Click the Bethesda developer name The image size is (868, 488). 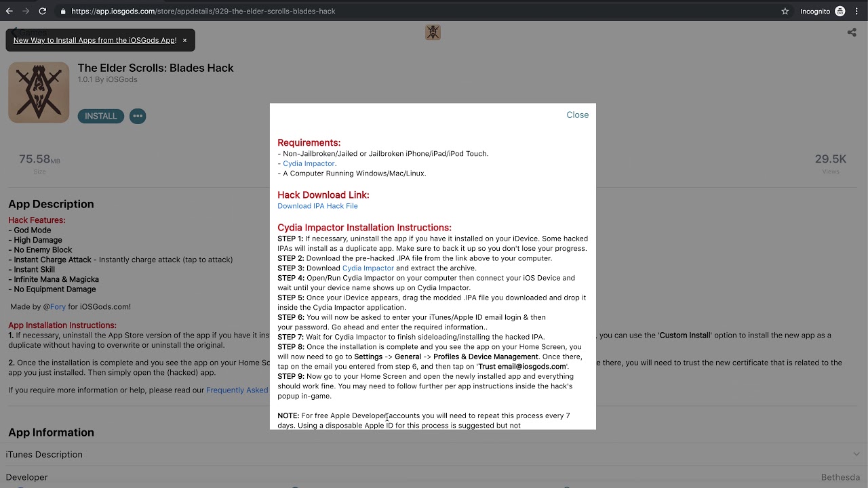click(x=840, y=477)
